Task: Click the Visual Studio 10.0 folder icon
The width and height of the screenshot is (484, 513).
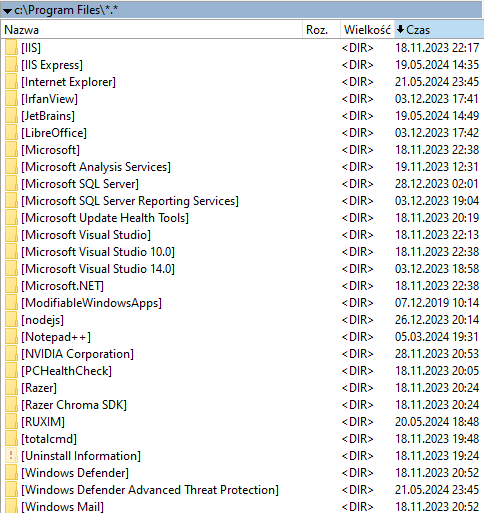Action: tap(11, 252)
